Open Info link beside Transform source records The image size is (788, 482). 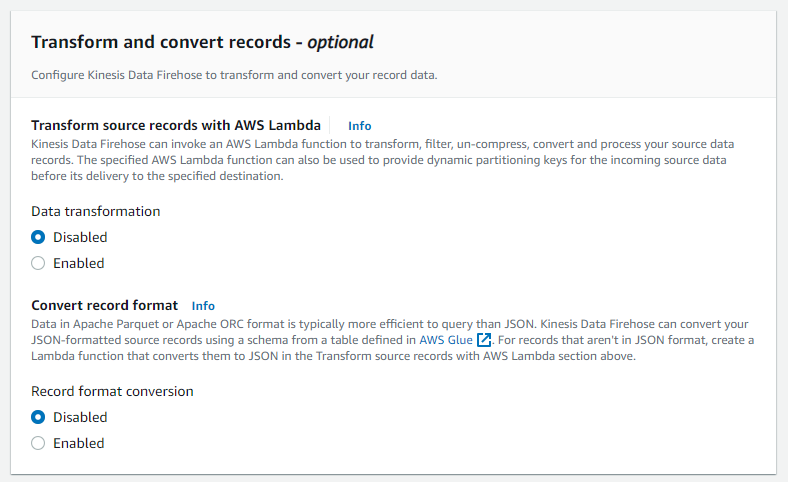(359, 126)
